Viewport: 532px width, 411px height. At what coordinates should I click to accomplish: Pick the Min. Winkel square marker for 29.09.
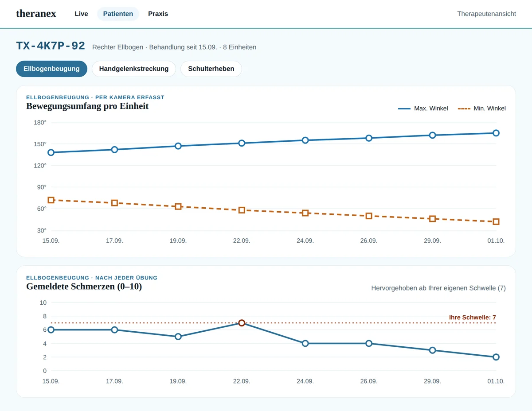point(432,219)
